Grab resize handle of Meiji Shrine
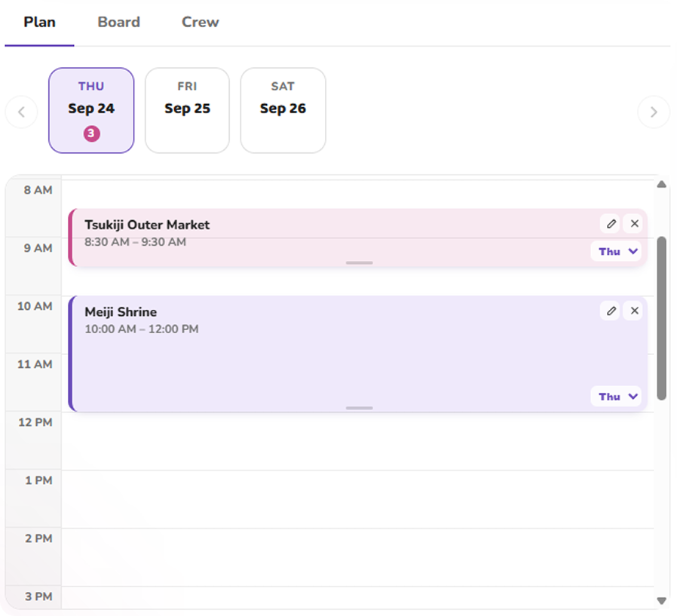Screen dimensions: 677x616 coord(359,407)
